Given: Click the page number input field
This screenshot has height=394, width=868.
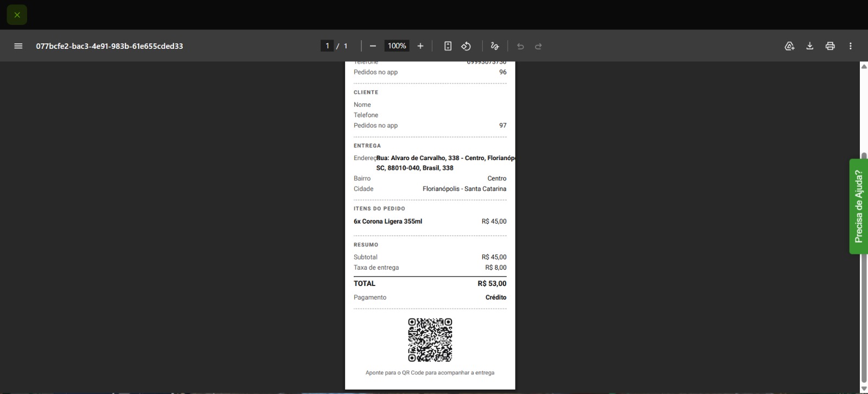Looking at the screenshot, I should (327, 46).
